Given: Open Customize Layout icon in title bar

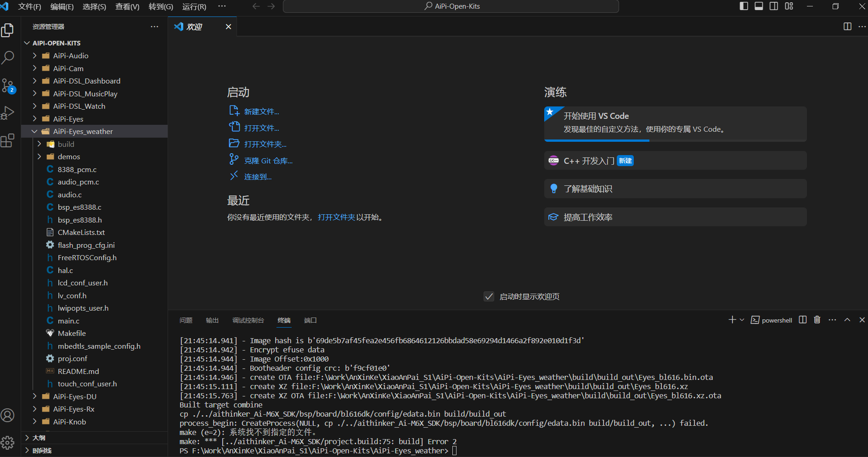Looking at the screenshot, I should (789, 6).
